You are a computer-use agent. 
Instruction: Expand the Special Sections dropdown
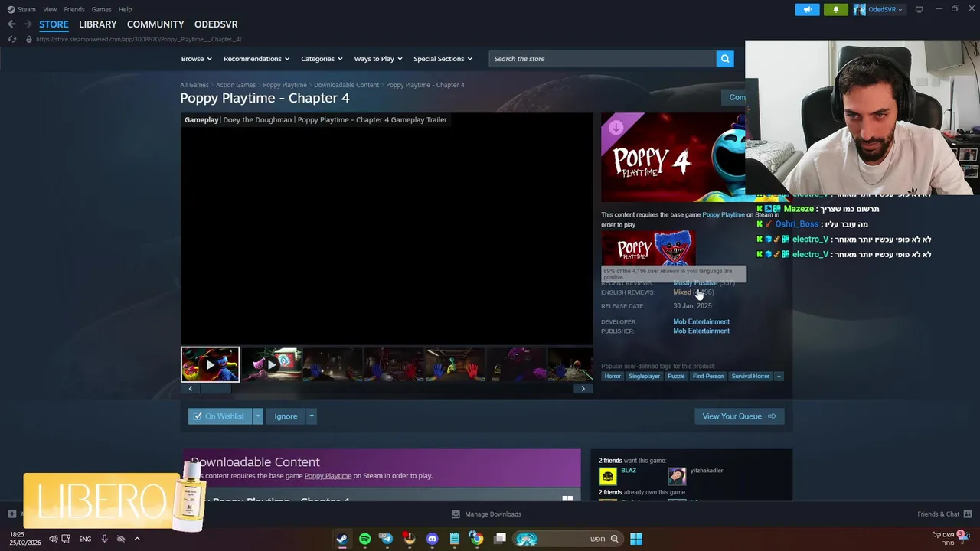click(443, 59)
